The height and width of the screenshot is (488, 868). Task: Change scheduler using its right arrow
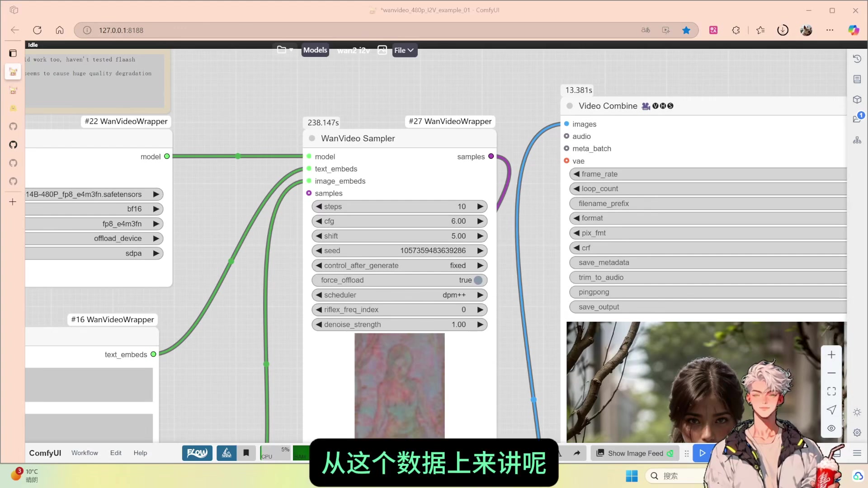coord(480,295)
